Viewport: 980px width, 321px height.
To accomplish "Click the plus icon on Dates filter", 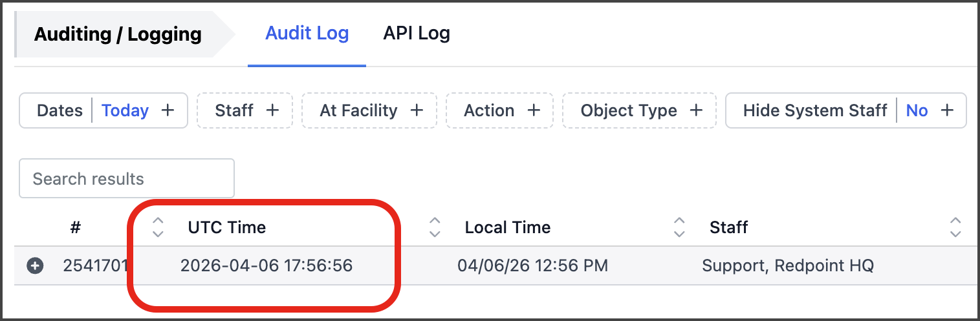I will [x=168, y=110].
